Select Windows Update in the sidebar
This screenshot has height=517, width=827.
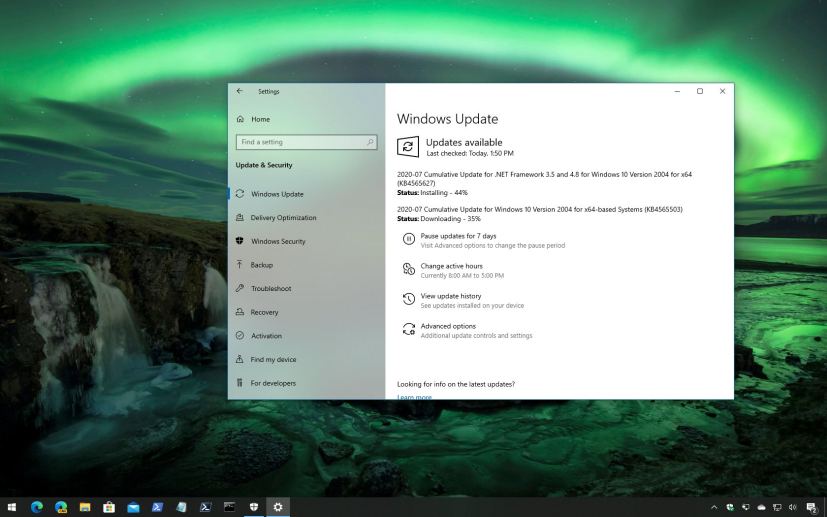point(277,194)
